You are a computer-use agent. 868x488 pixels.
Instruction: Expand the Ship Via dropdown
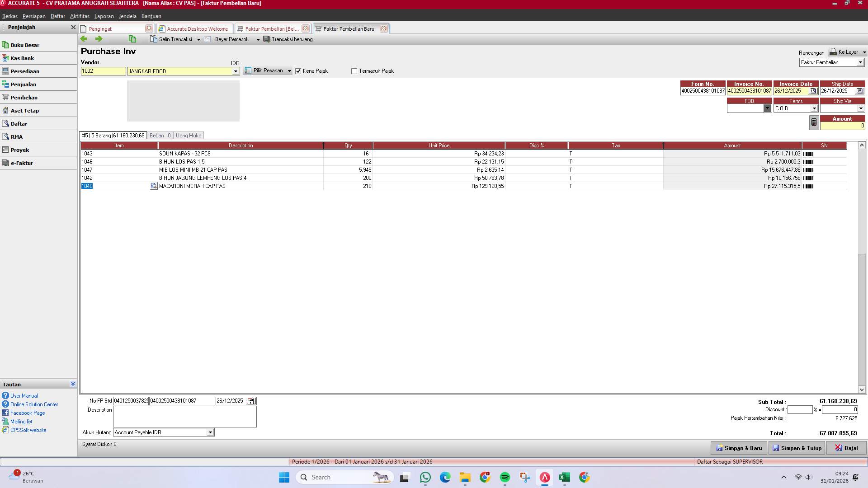(861, 108)
